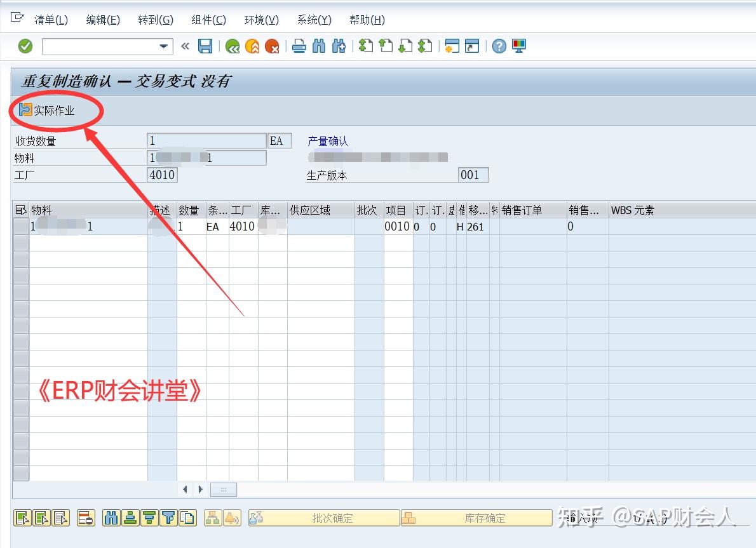Open the table configuration button below the grid

[224, 489]
